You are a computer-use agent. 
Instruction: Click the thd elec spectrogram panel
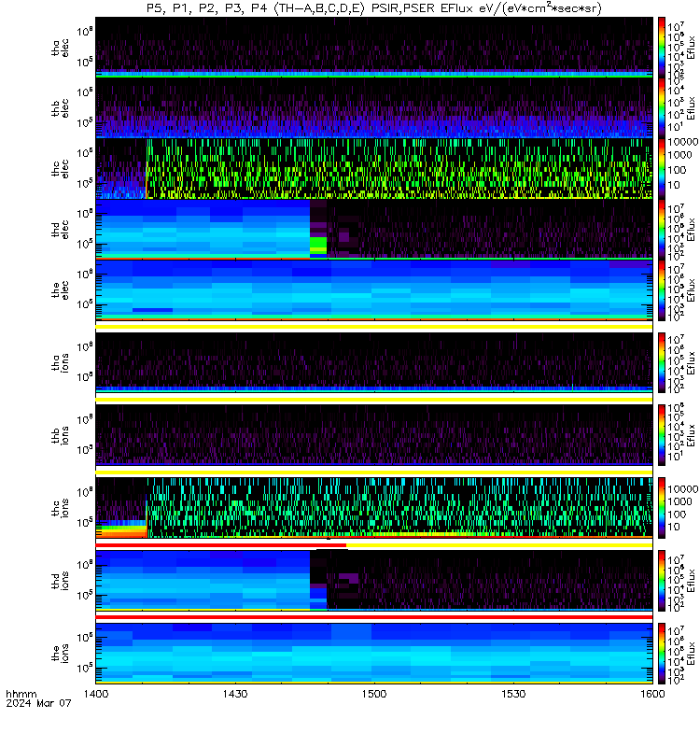374,229
